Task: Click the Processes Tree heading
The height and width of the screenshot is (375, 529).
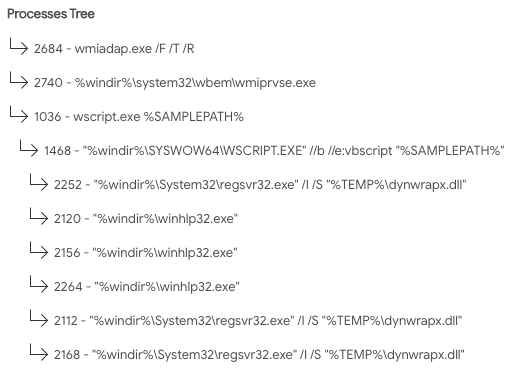Action: (51, 14)
